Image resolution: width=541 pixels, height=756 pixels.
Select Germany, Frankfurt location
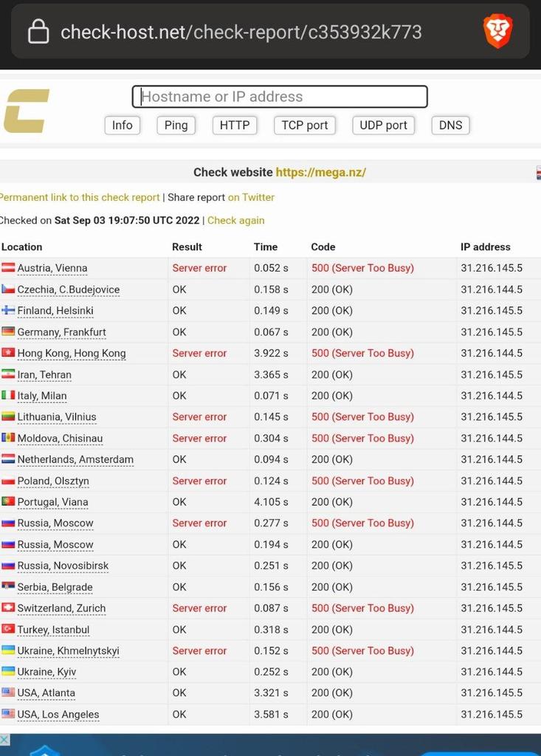point(62,332)
